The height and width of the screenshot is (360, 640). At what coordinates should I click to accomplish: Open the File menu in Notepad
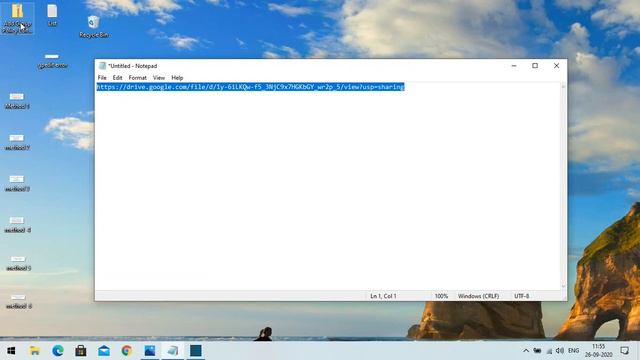102,78
